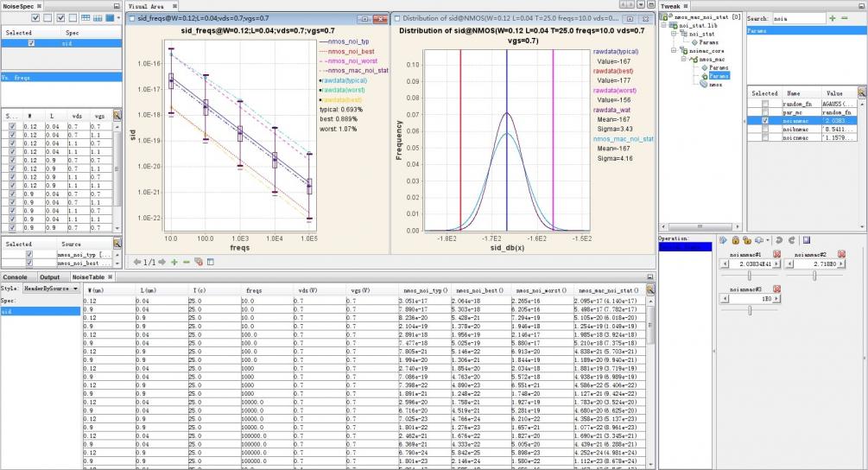Image resolution: width=868 pixels, height=470 pixels.
Task: Click the sid spec in NoiseTable Spec list
Action: pos(41,311)
